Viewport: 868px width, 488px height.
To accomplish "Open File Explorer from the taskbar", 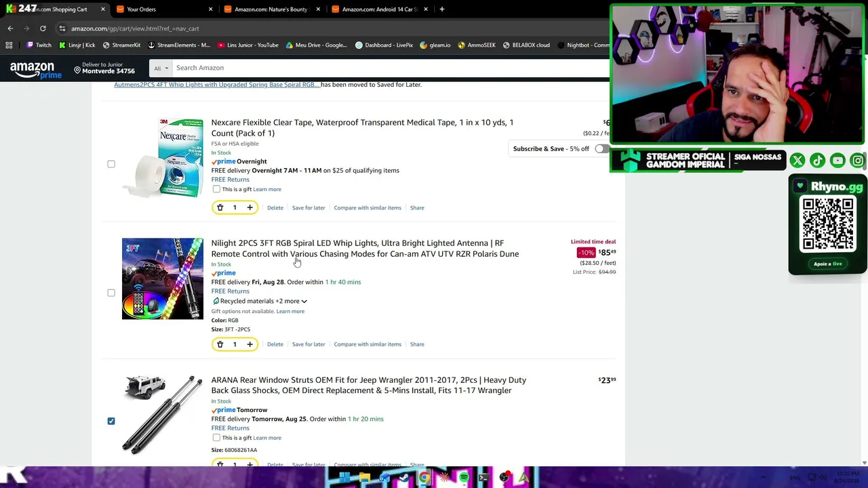I will point(364,478).
